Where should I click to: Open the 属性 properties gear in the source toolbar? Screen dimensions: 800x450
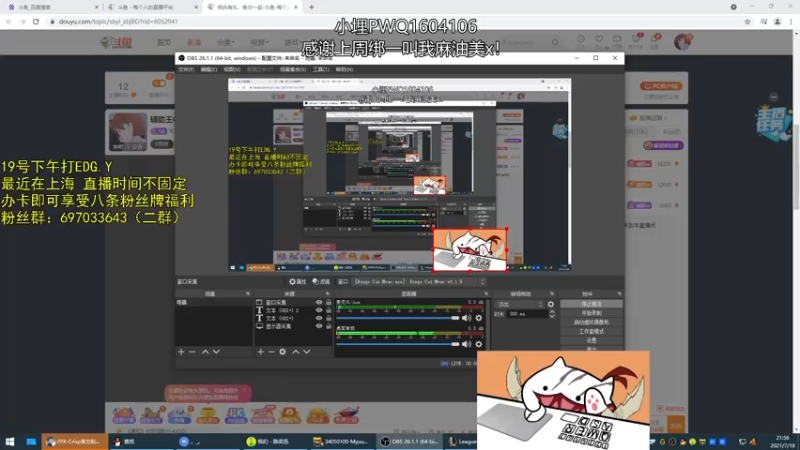click(297, 282)
